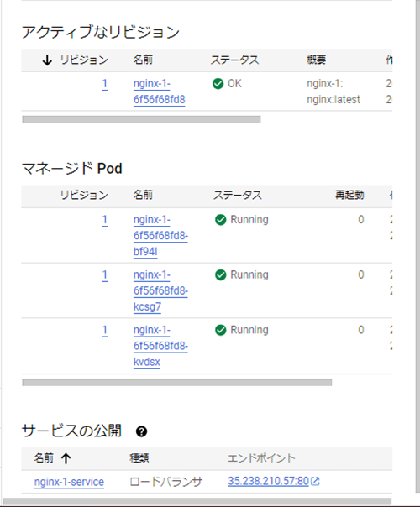Click リビジョン column header in managed pods table
This screenshot has height=507, width=420.
pyautogui.click(x=84, y=195)
